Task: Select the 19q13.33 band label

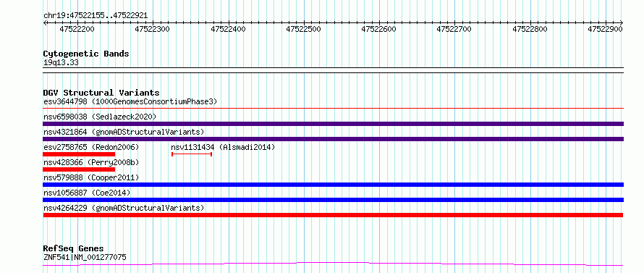Action: point(61,63)
